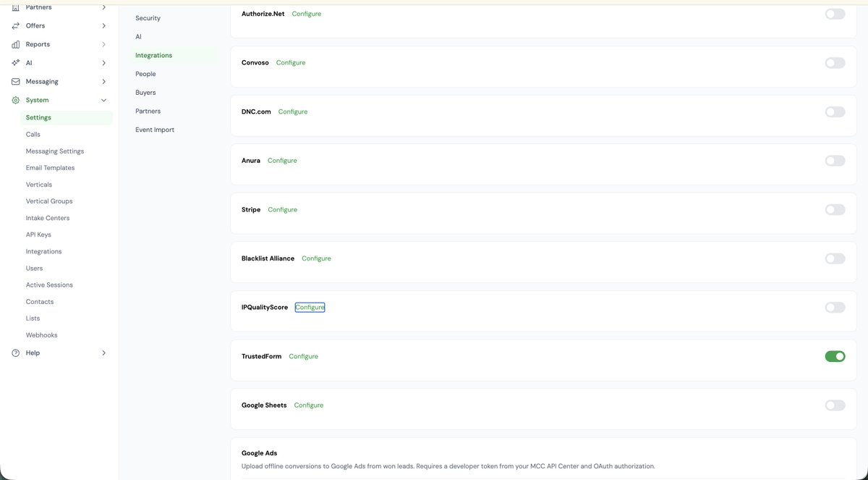
Task: Click the Reports bar chart icon
Action: pyautogui.click(x=16, y=44)
